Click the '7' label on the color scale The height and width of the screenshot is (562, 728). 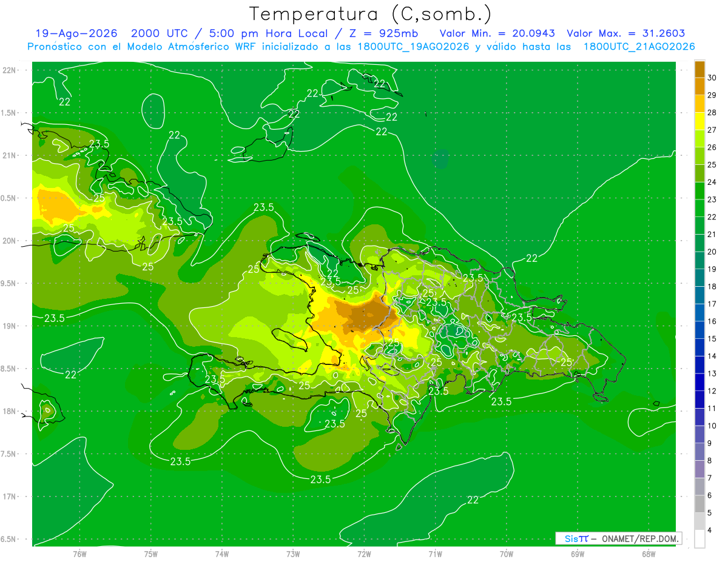click(x=710, y=478)
